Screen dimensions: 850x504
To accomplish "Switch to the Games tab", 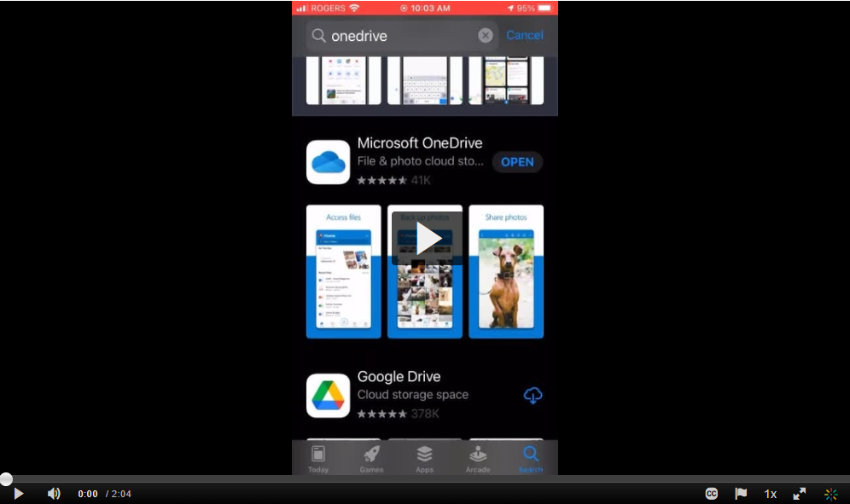I will point(371,458).
